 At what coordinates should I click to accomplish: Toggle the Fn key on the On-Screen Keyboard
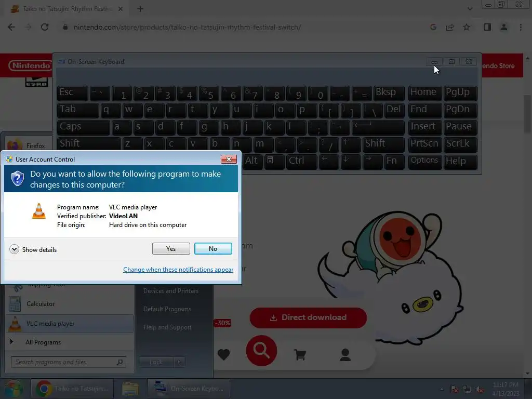pos(394,161)
